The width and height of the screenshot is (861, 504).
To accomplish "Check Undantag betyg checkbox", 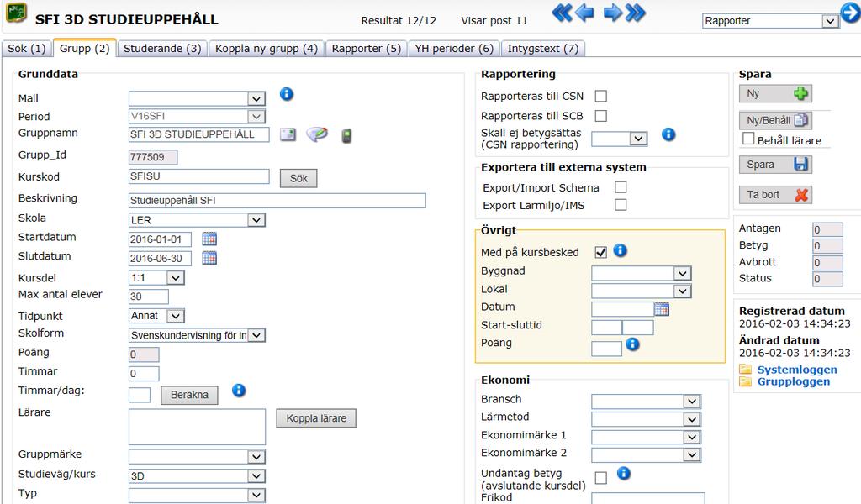I will click(x=601, y=478).
